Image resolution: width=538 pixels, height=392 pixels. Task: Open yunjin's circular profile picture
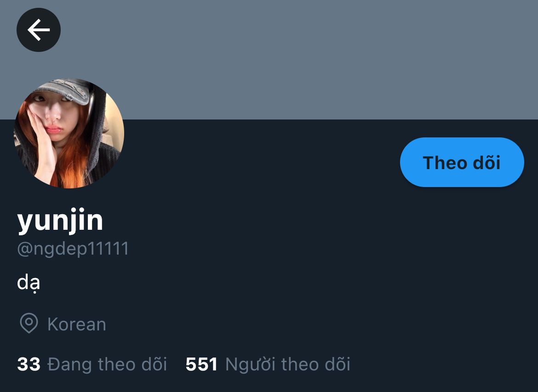(69, 133)
